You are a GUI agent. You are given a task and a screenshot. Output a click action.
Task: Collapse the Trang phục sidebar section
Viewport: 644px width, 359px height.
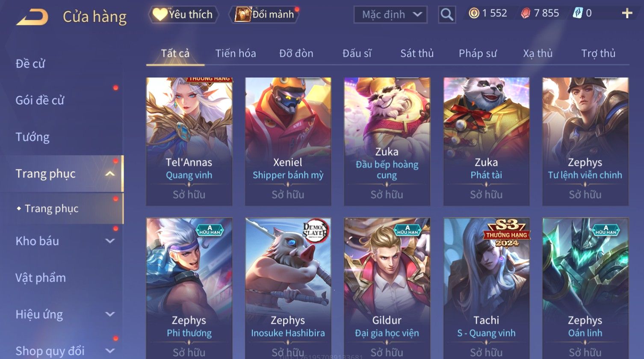(110, 174)
